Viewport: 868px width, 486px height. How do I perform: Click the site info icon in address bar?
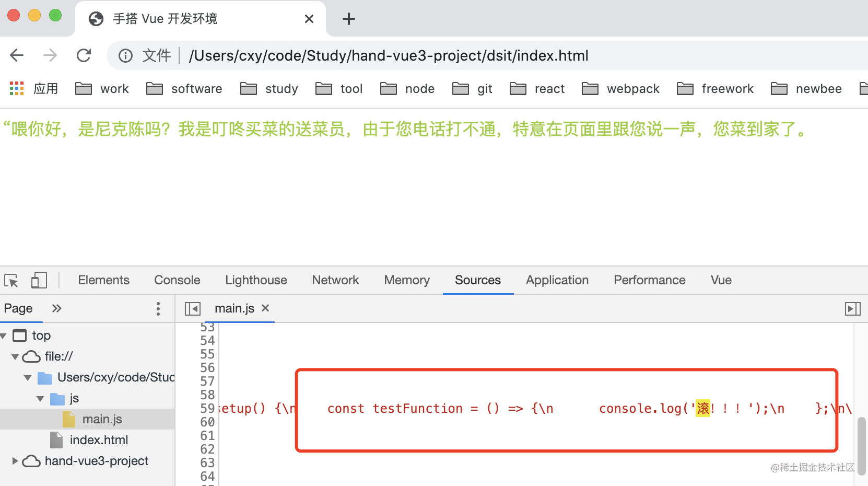(x=125, y=55)
